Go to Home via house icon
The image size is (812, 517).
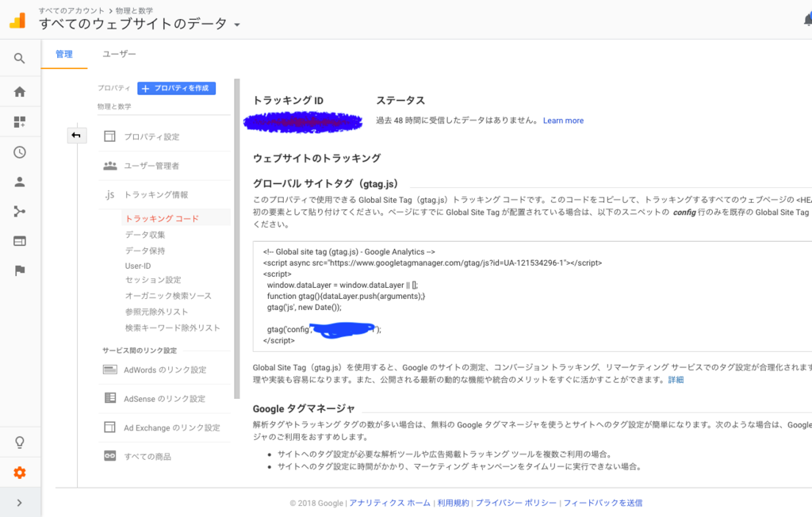coord(20,92)
